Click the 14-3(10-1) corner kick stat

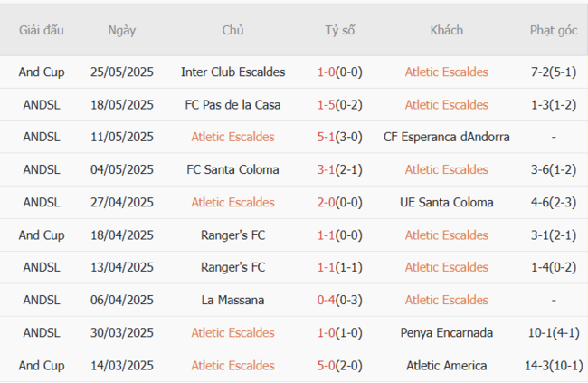click(x=553, y=366)
